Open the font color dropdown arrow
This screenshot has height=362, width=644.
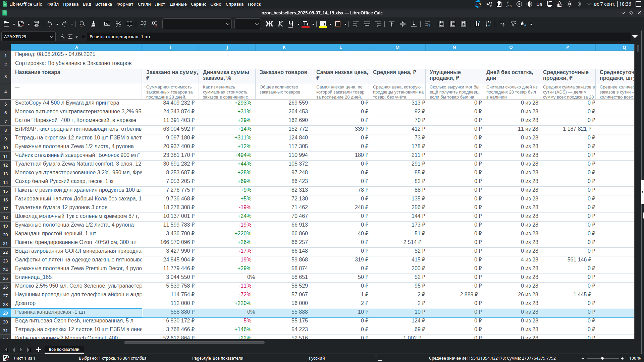tap(313, 24)
